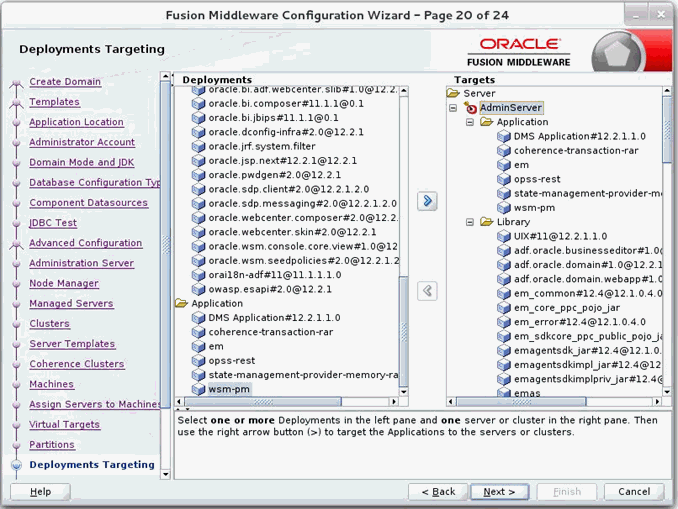This screenshot has width=678, height=509.
Task: Click icon beside oracle.bi.composer#11.1.1@0.1
Action: [198, 104]
